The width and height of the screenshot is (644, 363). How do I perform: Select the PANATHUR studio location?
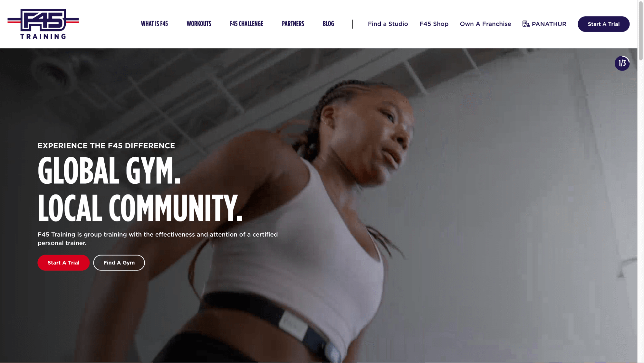pyautogui.click(x=549, y=24)
